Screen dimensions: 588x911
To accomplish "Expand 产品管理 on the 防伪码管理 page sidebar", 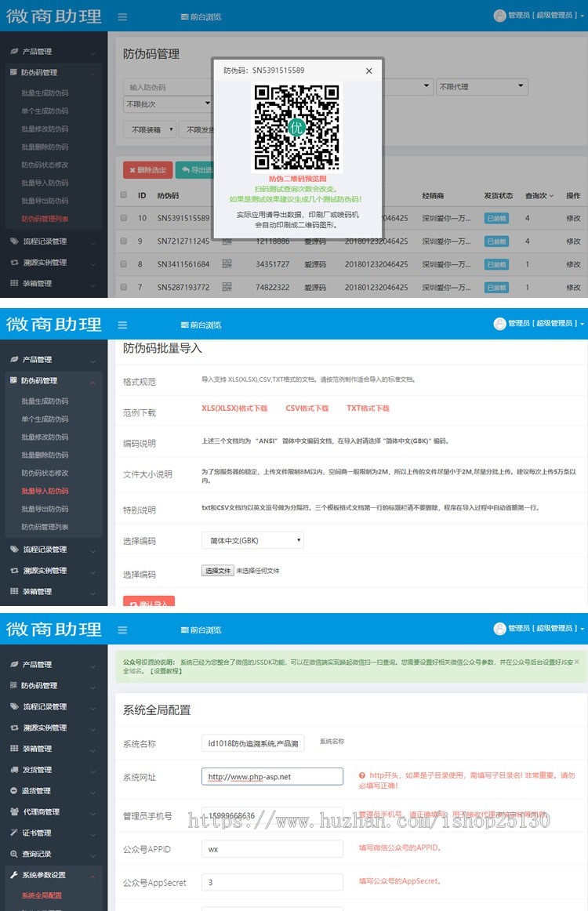I will coord(53,52).
